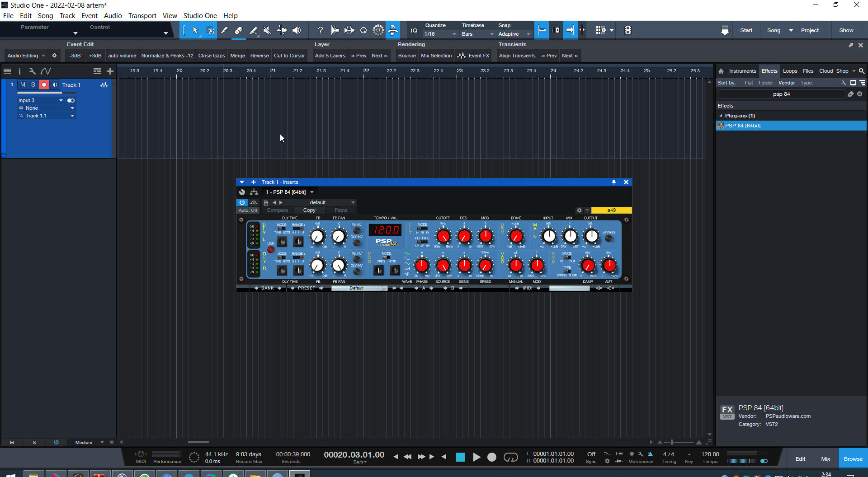This screenshot has width=868, height=477.
Task: Select the Arrow tool
Action: (195, 30)
